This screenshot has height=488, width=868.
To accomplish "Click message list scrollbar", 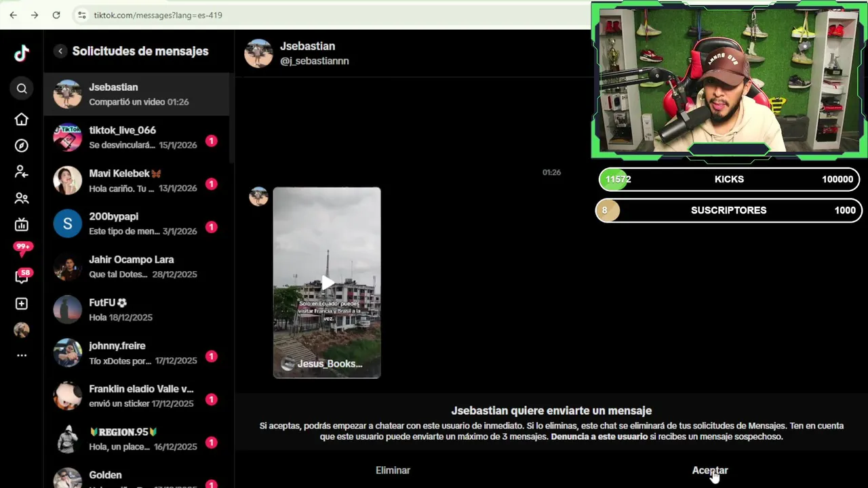I will tap(232, 119).
